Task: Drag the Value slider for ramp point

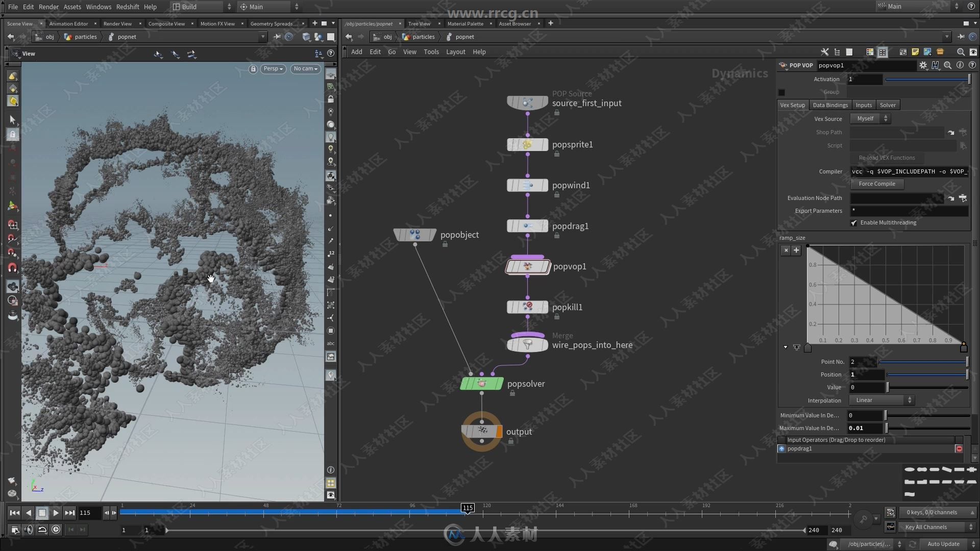Action: (887, 387)
